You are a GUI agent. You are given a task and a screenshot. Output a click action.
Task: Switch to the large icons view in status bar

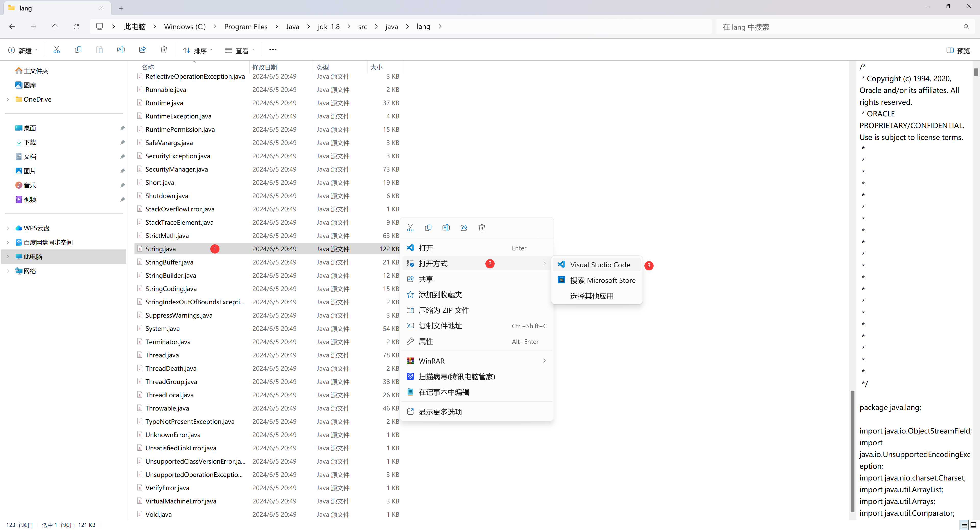tap(974, 525)
